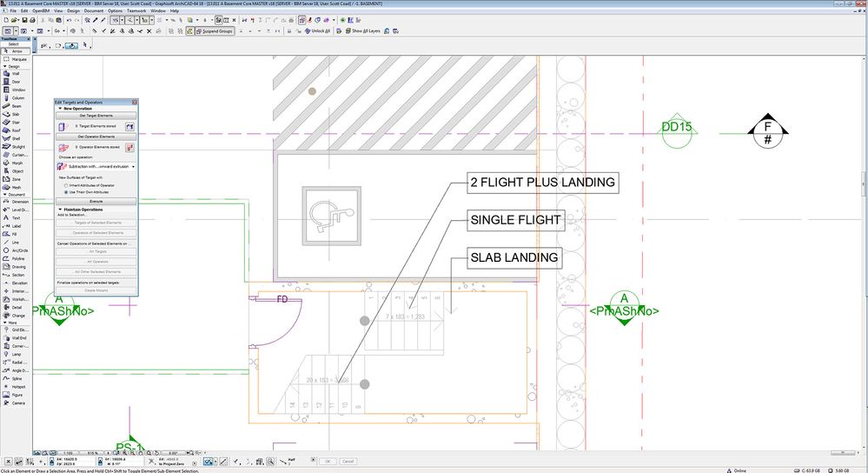Select the Mesh tool
868x473 pixels.
coord(16,187)
